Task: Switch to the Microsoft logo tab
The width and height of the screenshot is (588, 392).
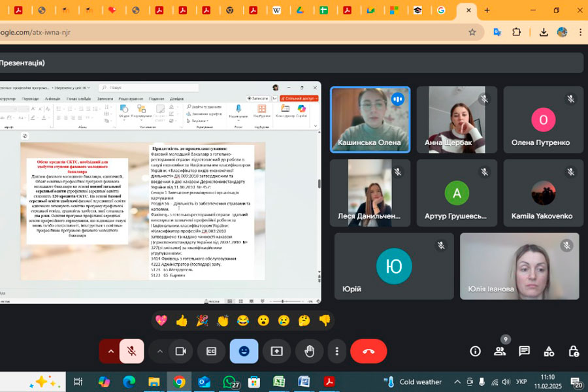Action: (x=394, y=10)
